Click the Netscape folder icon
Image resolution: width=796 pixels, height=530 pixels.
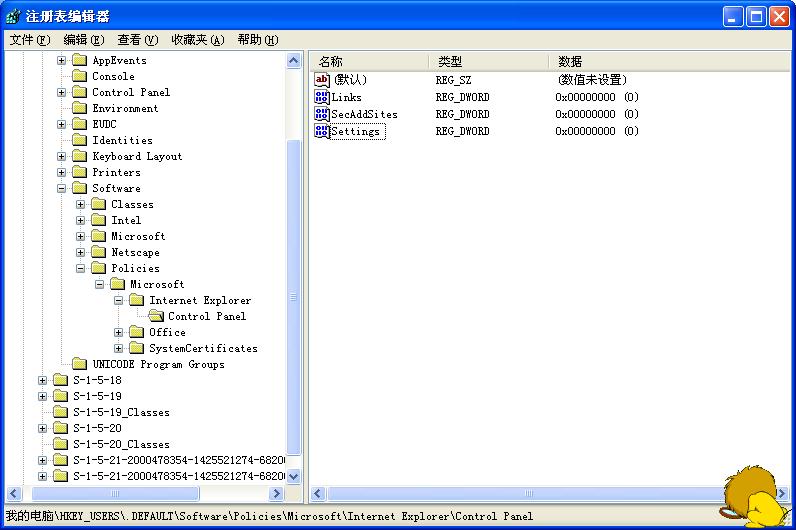[x=98, y=252]
